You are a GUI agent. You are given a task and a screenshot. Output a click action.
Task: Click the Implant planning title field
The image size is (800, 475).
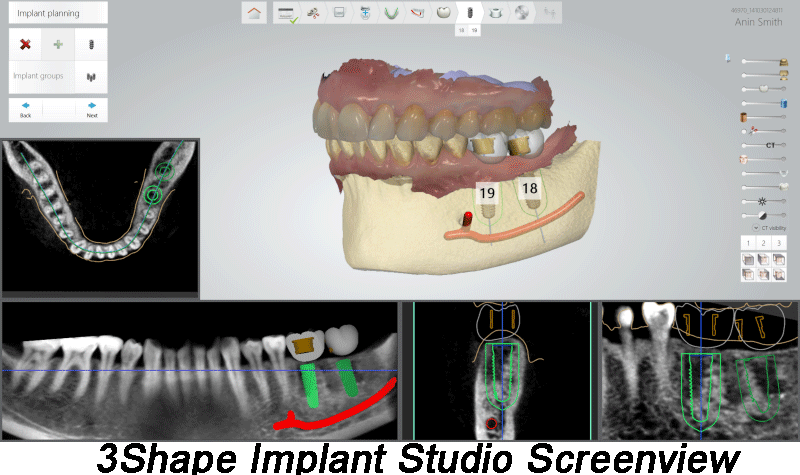(x=58, y=13)
